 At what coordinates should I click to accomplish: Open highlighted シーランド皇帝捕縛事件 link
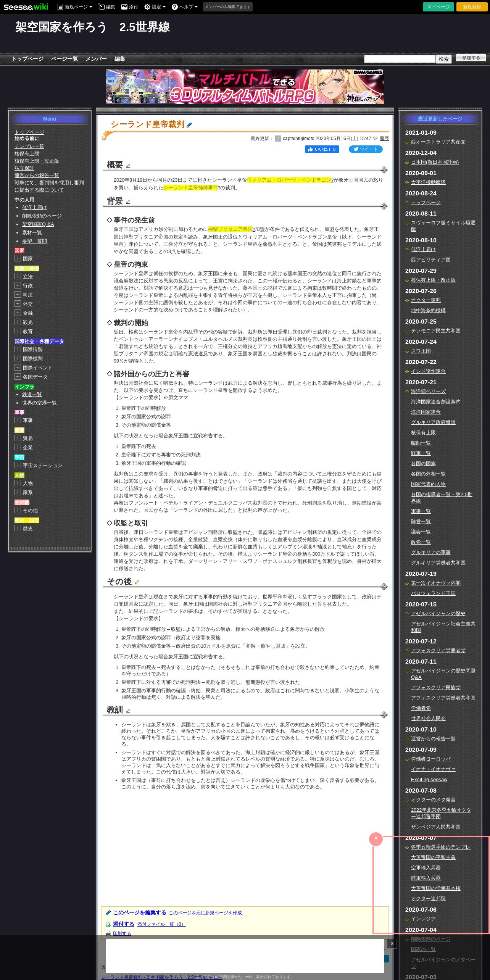190,188
